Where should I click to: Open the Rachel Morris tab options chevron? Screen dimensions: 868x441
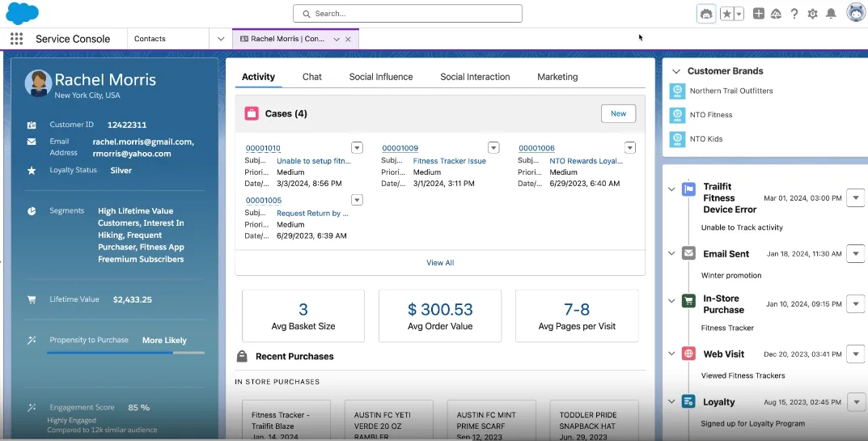pos(337,40)
